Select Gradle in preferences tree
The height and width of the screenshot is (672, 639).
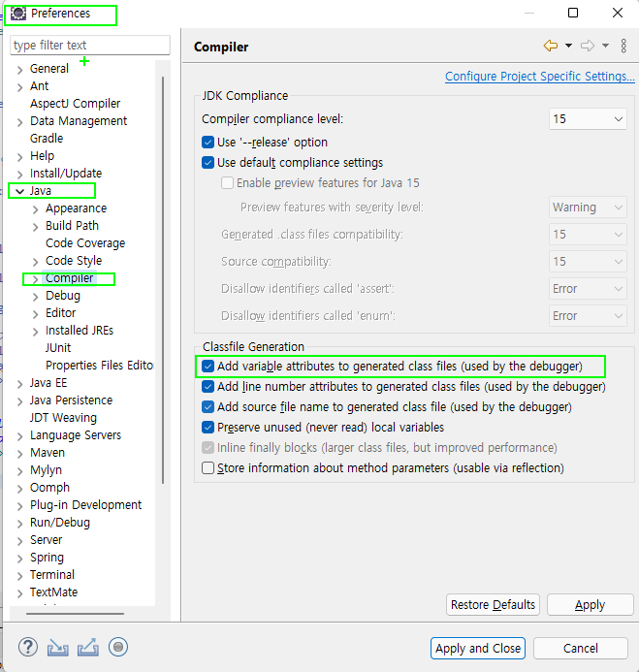47,139
